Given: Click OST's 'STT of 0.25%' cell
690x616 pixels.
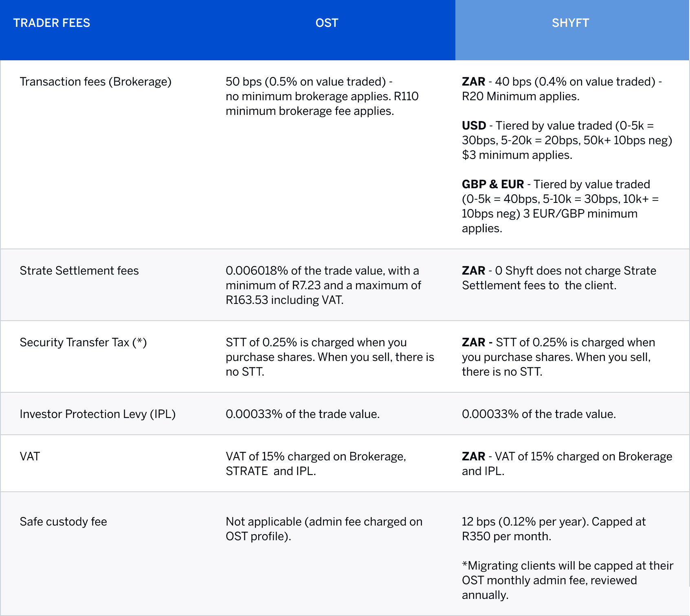Looking at the screenshot, I should [x=330, y=357].
